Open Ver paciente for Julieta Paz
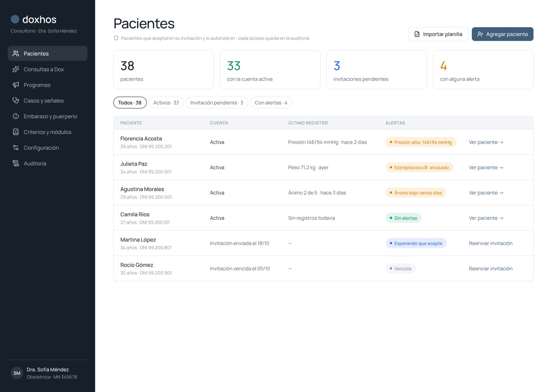552x392 pixels. click(x=486, y=168)
